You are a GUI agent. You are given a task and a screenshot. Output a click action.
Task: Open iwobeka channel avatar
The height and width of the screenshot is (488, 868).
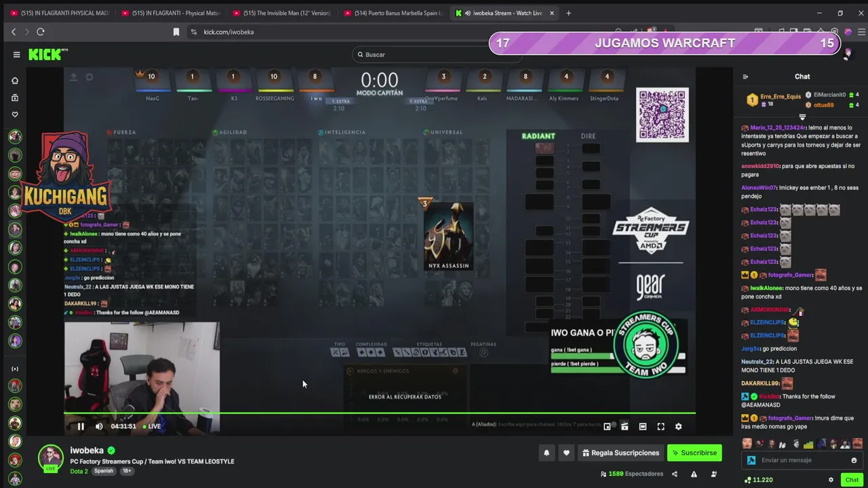(x=50, y=457)
